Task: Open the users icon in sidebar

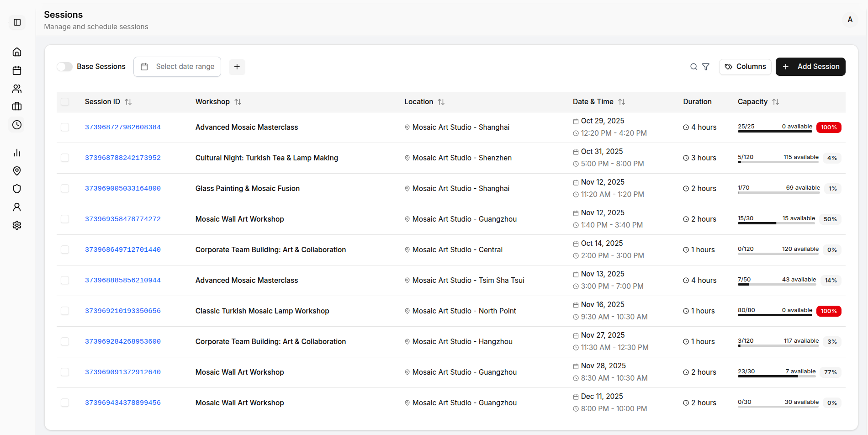Action: click(x=17, y=89)
